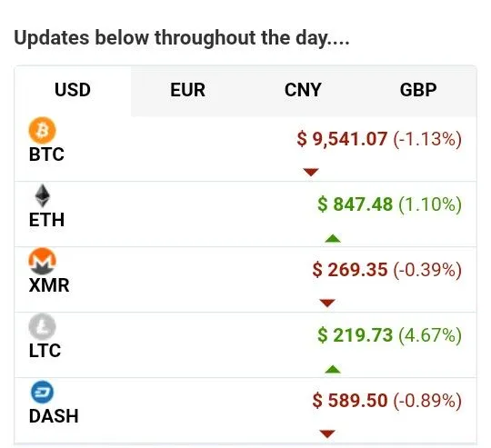Click the XMR ticker label
The width and height of the screenshot is (491, 448).
coord(49,285)
